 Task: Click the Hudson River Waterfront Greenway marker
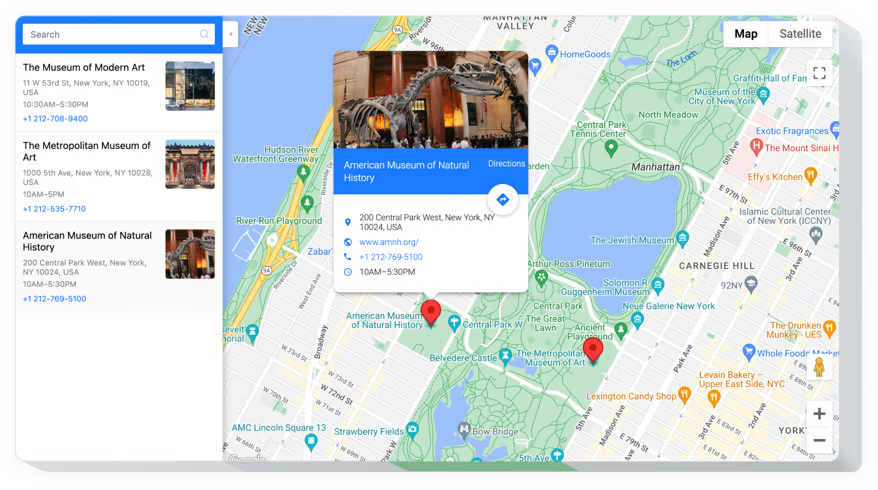click(303, 172)
